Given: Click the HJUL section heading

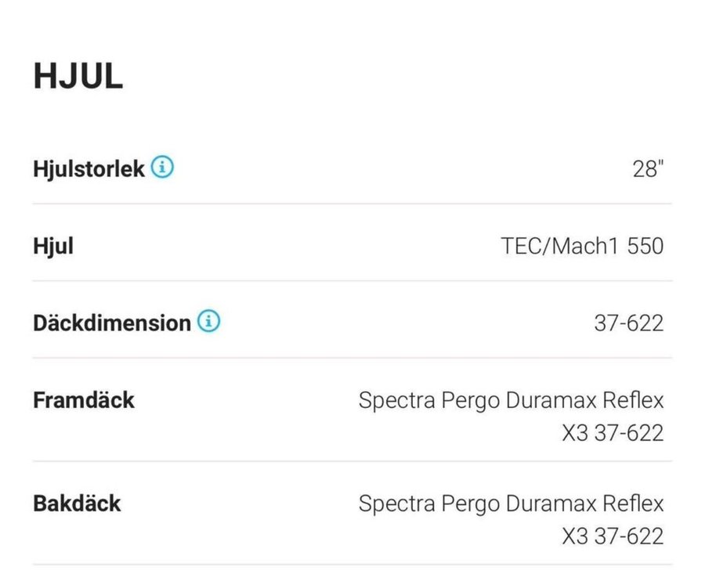Looking at the screenshot, I should pos(78,77).
